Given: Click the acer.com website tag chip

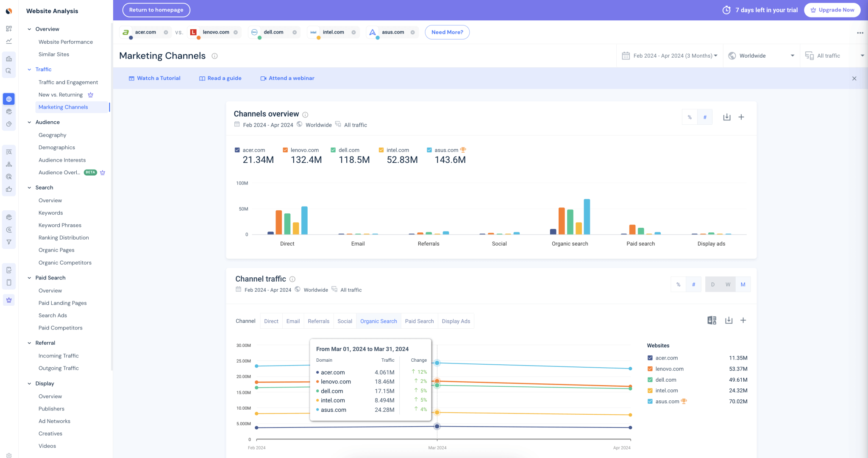Looking at the screenshot, I should 145,32.
